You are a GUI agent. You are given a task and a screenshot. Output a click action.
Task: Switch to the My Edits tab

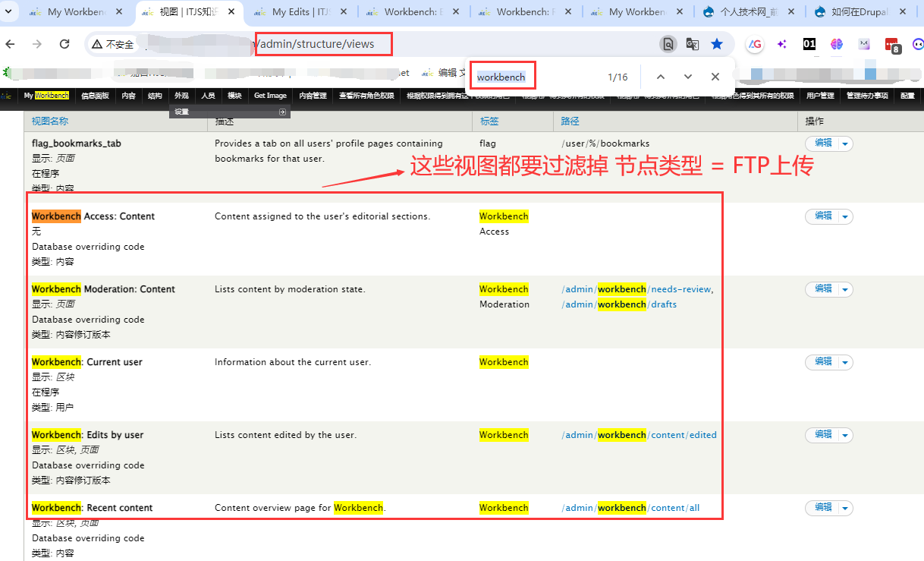(300, 11)
